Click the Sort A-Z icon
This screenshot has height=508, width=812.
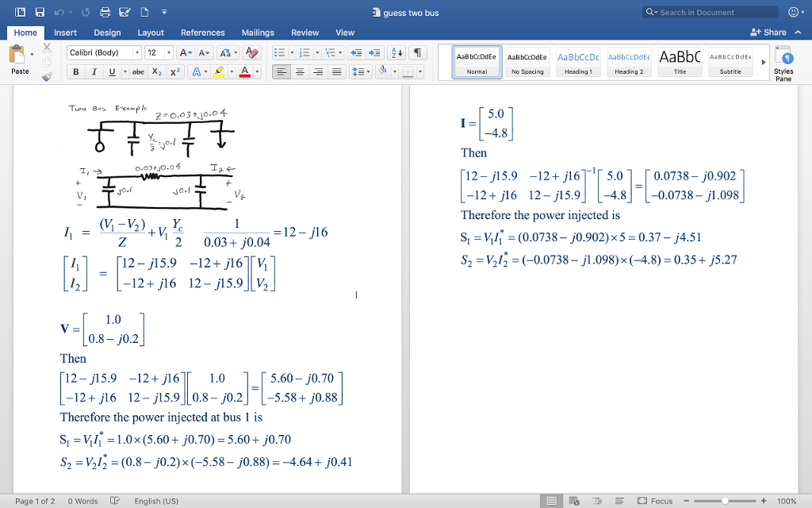397,52
